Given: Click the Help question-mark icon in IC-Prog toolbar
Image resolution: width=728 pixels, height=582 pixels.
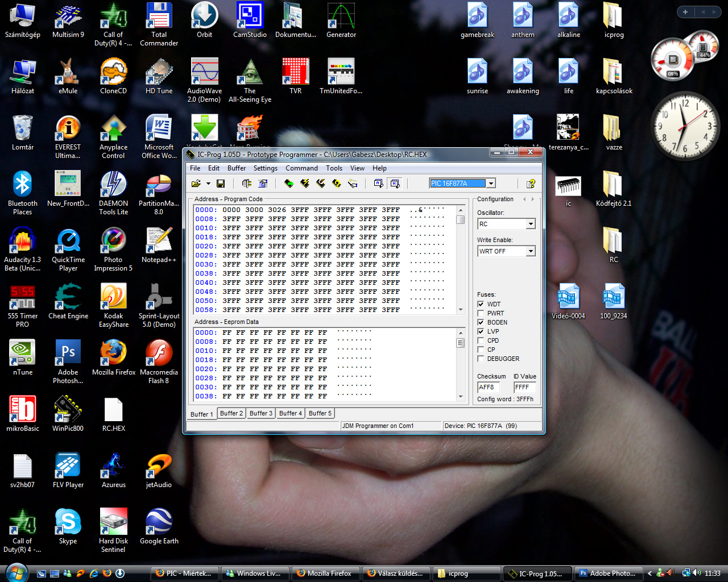Looking at the screenshot, I should [531, 184].
